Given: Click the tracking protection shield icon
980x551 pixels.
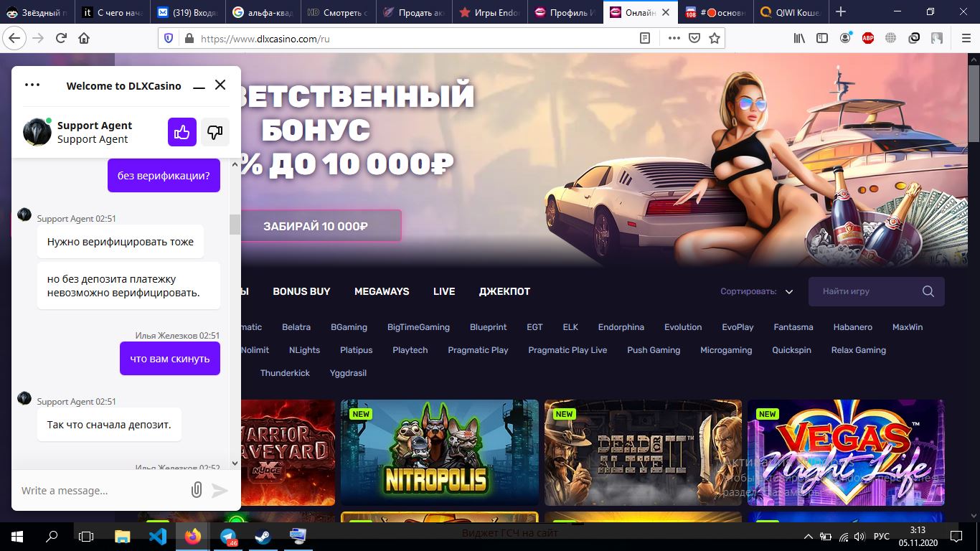Looking at the screenshot, I should [169, 39].
